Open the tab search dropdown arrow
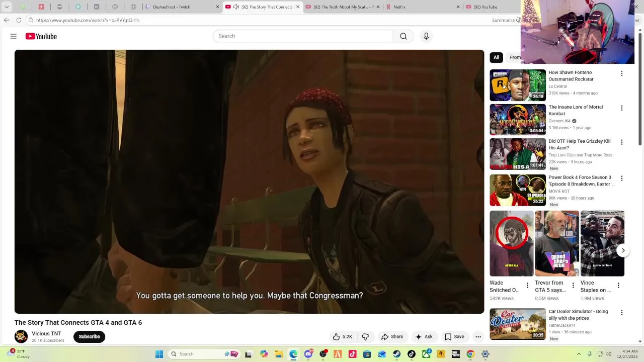Image resolution: width=644 pixels, height=362 pixels. 7,7
